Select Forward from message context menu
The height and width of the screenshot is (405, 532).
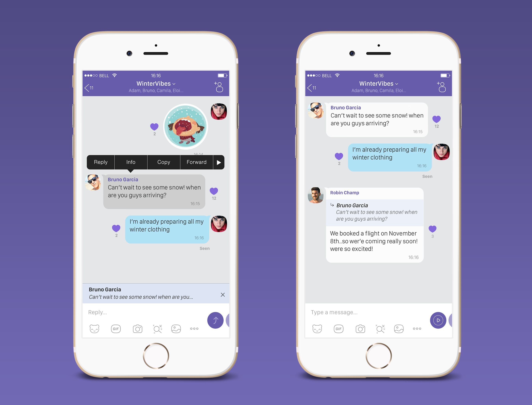pyautogui.click(x=197, y=163)
